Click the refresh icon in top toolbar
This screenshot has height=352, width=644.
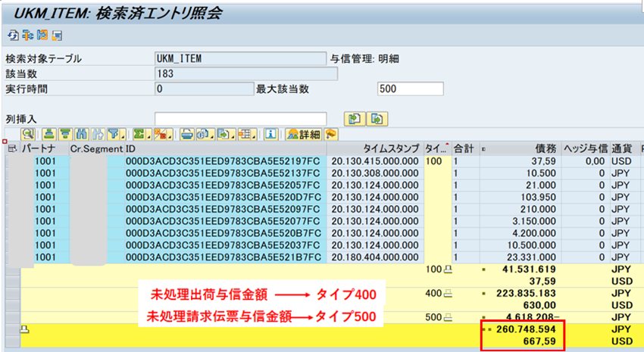pyautogui.click(x=13, y=36)
